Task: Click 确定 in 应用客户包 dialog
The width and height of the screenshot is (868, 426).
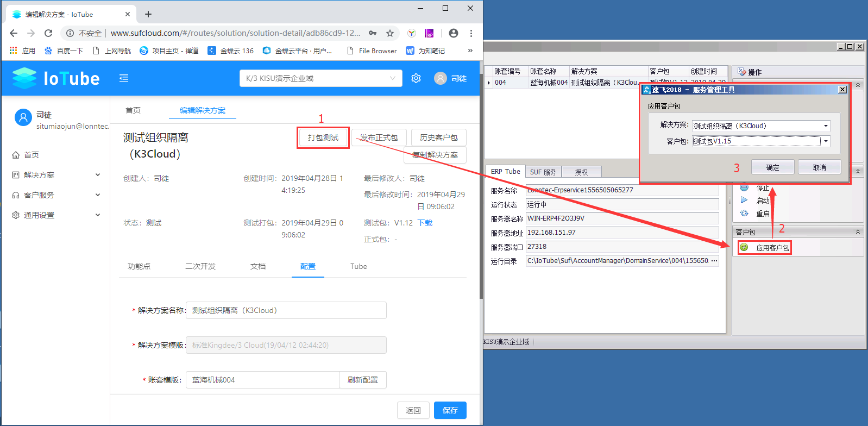Action: tap(773, 167)
